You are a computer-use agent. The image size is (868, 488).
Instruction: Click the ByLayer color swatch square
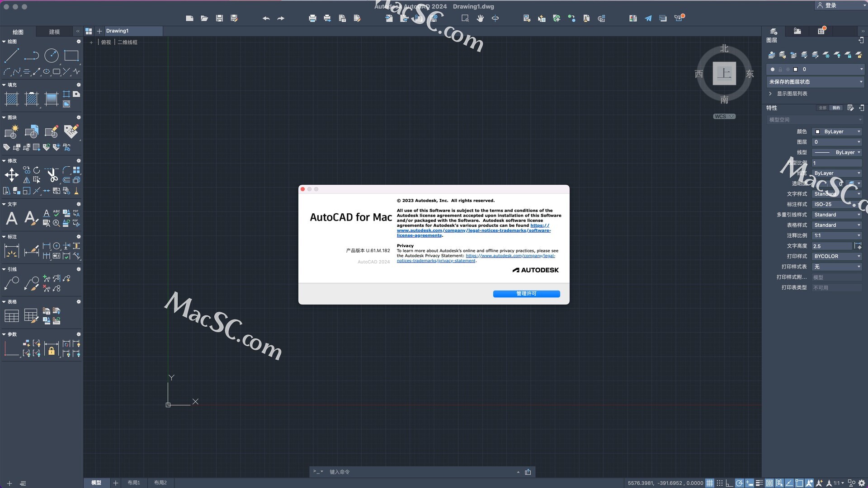tap(817, 131)
